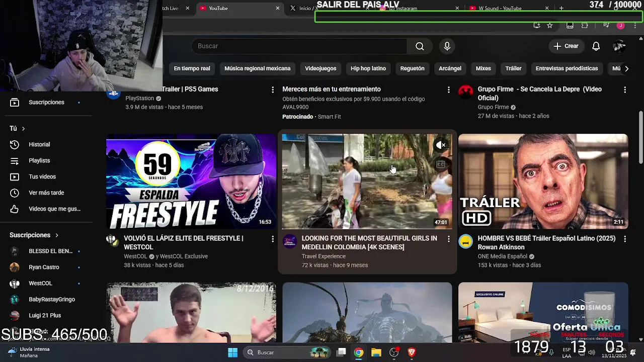Open the Lluvia intensa weather widget

[x=29, y=352]
